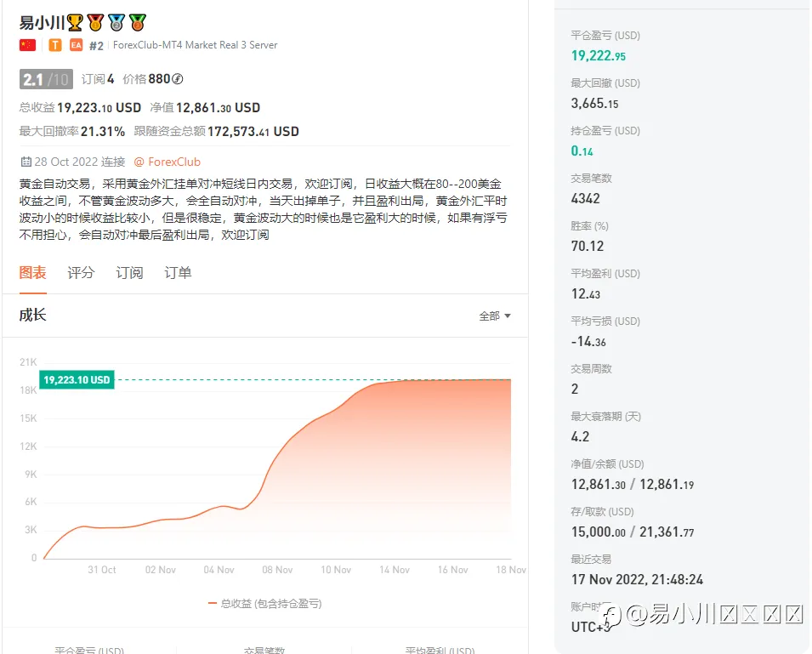Click the 跟随资金总额 172,573.41 USD value
812x654 pixels.
click(217, 132)
